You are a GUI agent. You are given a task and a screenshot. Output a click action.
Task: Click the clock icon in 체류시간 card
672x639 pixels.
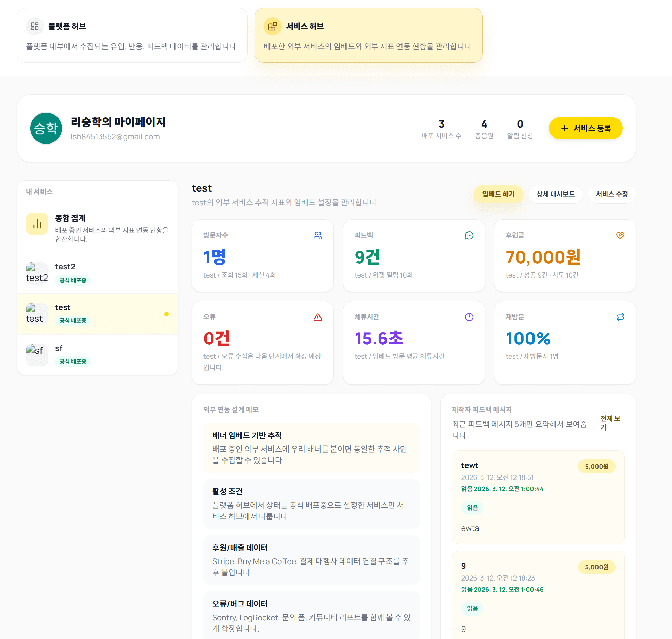469,317
